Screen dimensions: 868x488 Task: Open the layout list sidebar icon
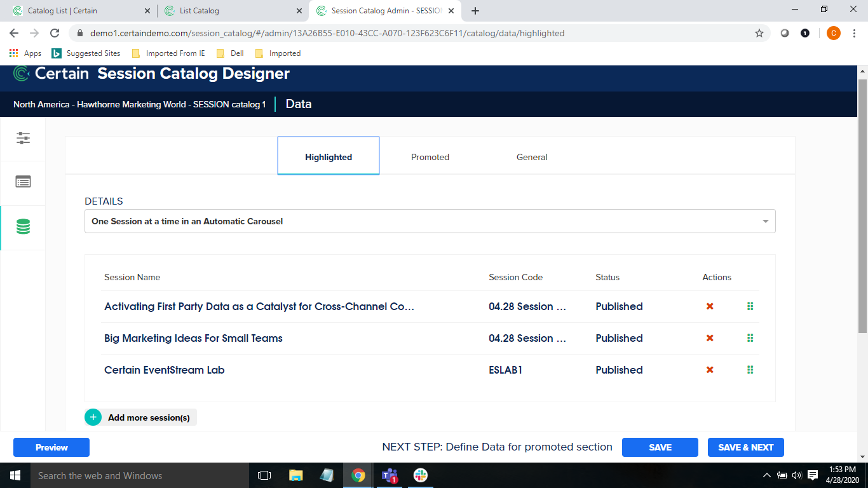pyautogui.click(x=23, y=182)
